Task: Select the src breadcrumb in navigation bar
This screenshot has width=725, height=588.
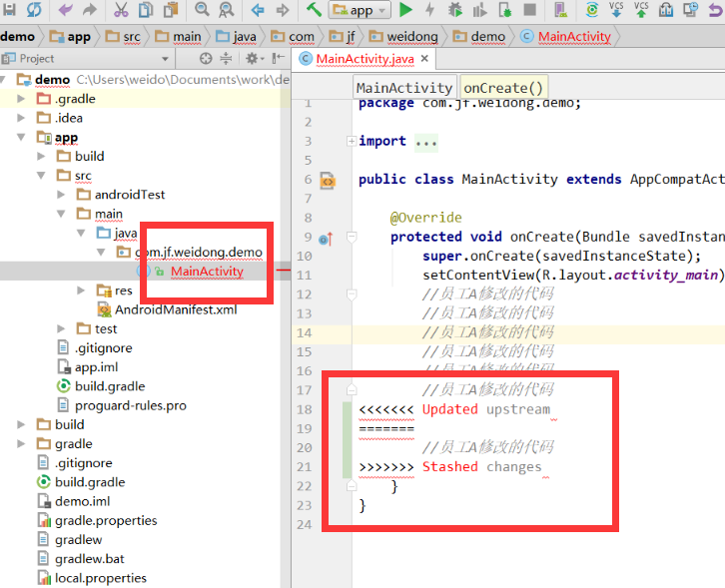Action: coord(123,37)
